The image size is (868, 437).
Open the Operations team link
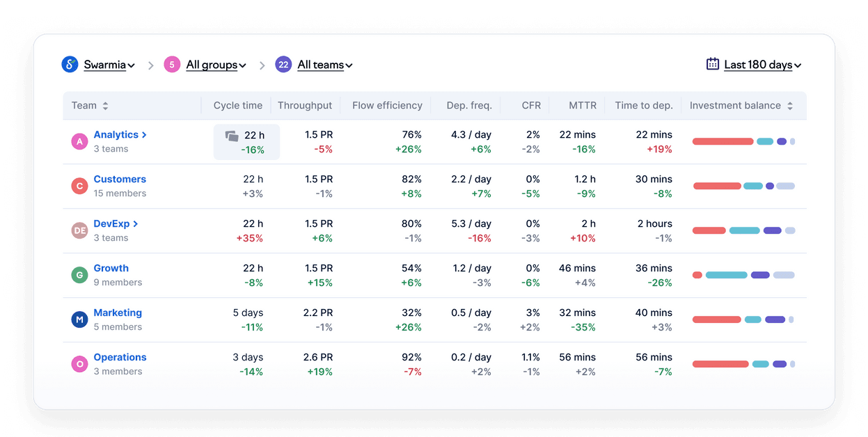[120, 358]
